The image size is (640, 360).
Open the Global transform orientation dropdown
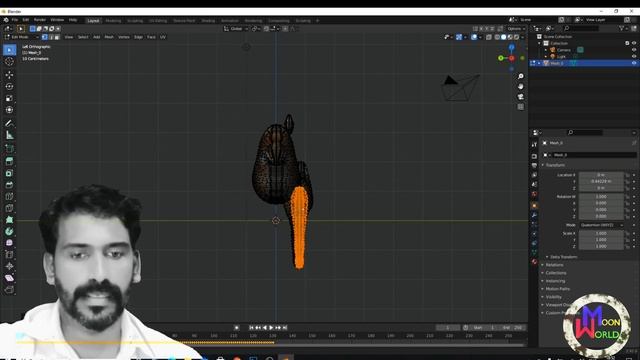point(236,29)
